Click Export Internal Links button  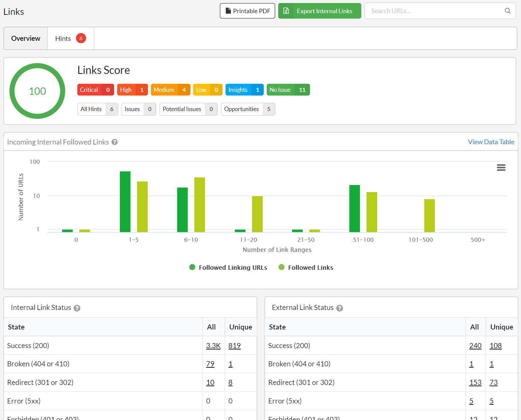(319, 11)
